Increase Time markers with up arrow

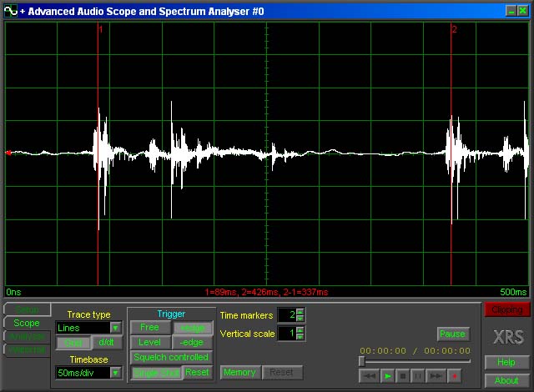click(300, 312)
